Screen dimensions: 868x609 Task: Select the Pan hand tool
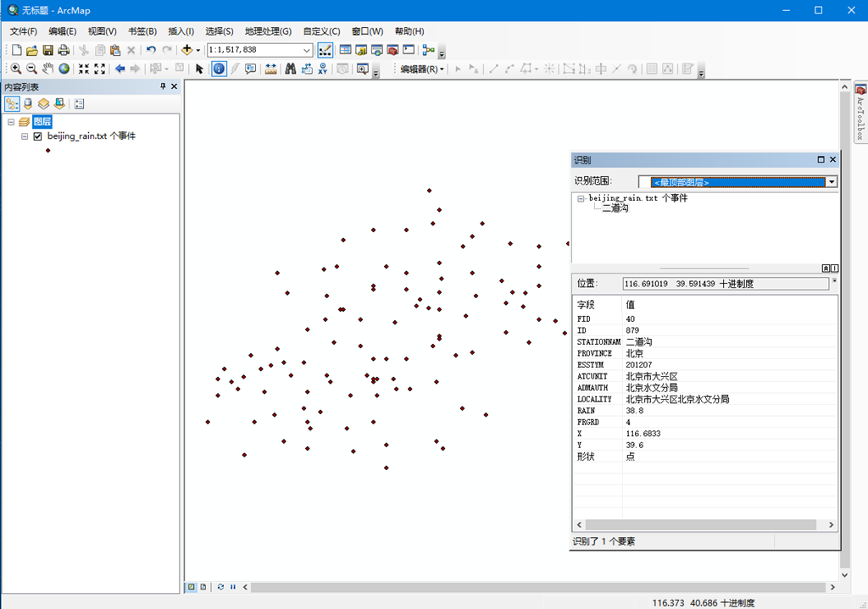48,69
